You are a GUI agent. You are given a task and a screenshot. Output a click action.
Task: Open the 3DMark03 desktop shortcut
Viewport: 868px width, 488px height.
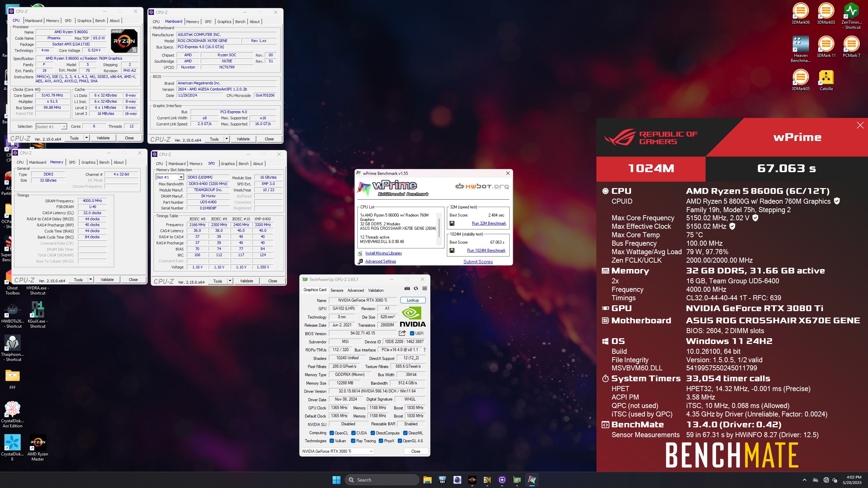(x=826, y=14)
